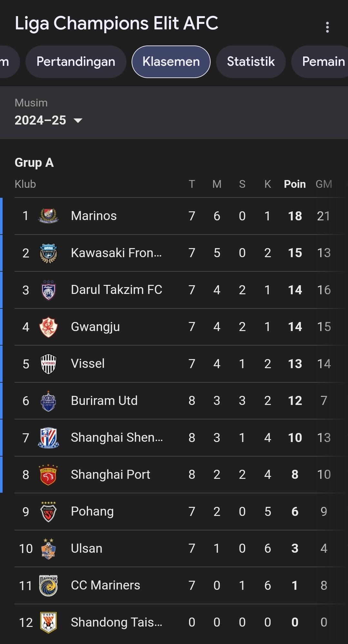Open the Shanghai Shenhua team name

117,438
